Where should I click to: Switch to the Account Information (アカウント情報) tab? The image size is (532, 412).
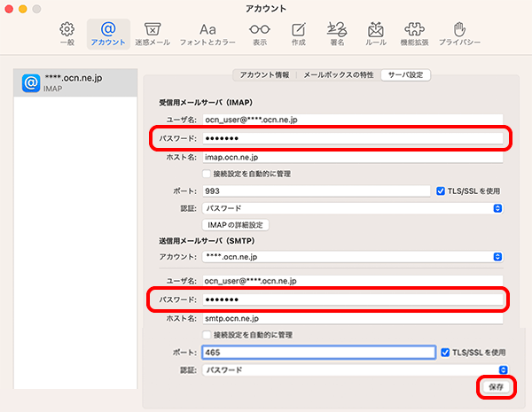[263, 74]
